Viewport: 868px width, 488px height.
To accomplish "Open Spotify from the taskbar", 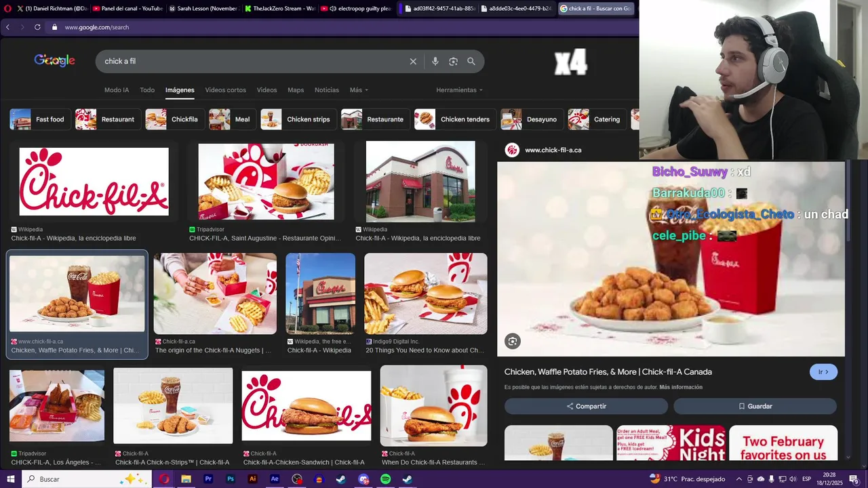I will click(386, 479).
